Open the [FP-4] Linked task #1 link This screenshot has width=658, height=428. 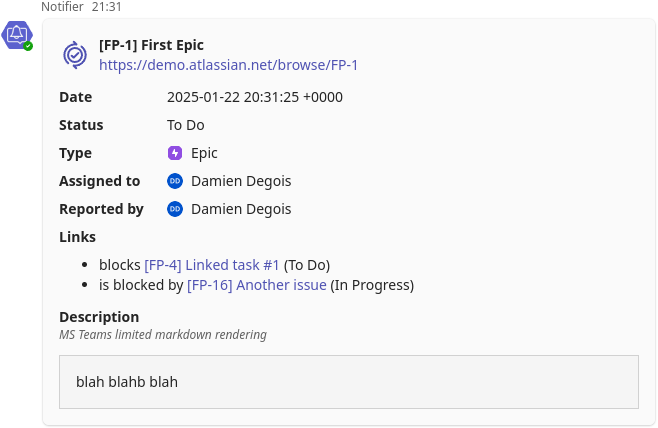pos(212,265)
